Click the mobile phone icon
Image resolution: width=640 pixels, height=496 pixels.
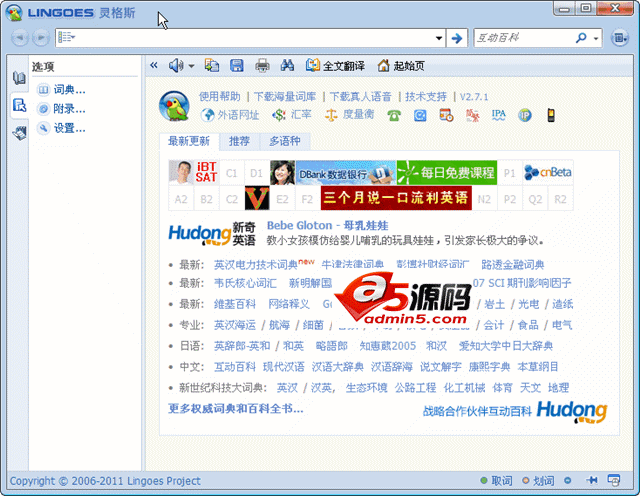[x=551, y=116]
